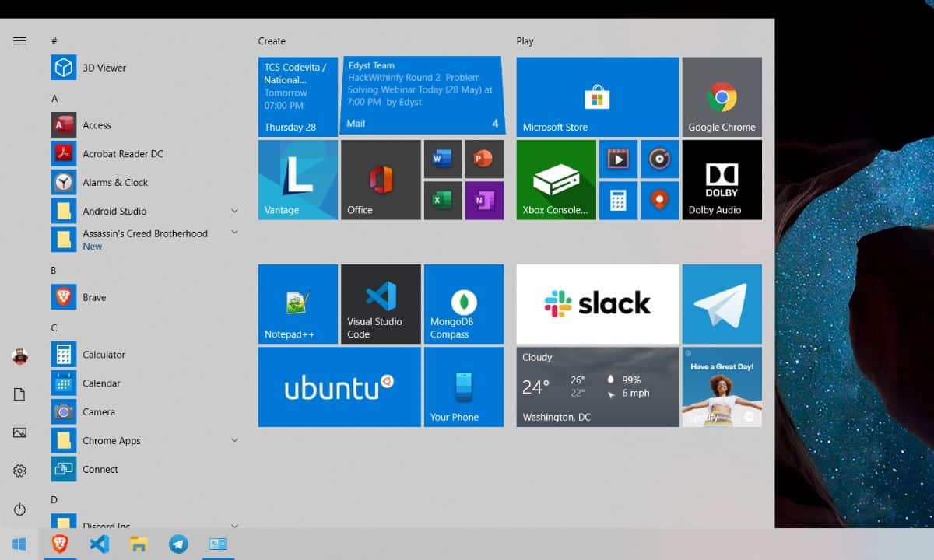Click the hamburger menu to expand Start
Viewport: 934px width, 560px height.
click(x=20, y=41)
